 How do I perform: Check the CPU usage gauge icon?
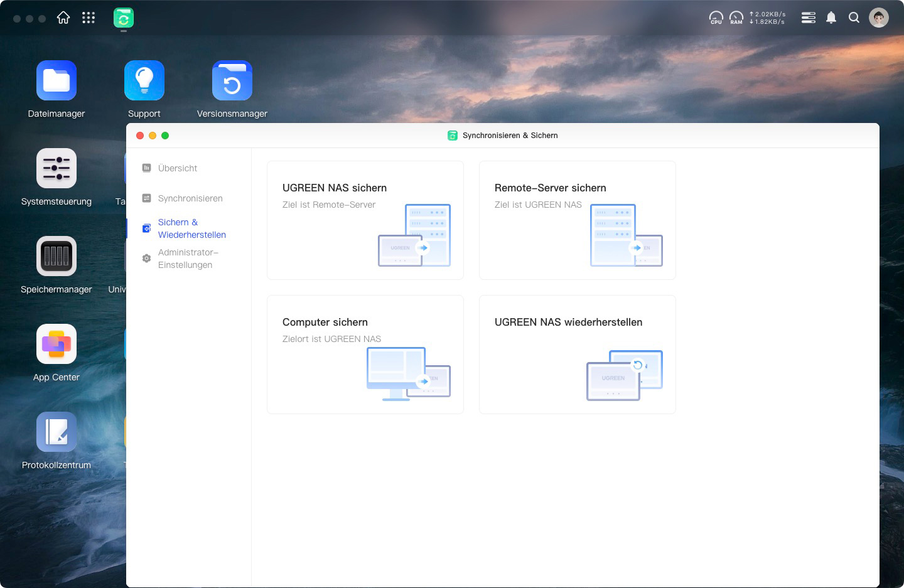pos(716,18)
